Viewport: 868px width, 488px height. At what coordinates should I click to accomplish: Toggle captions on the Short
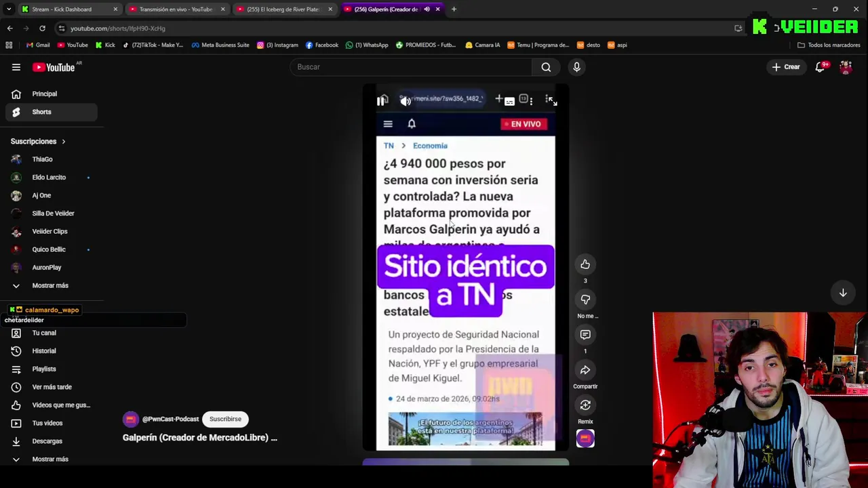(x=510, y=101)
